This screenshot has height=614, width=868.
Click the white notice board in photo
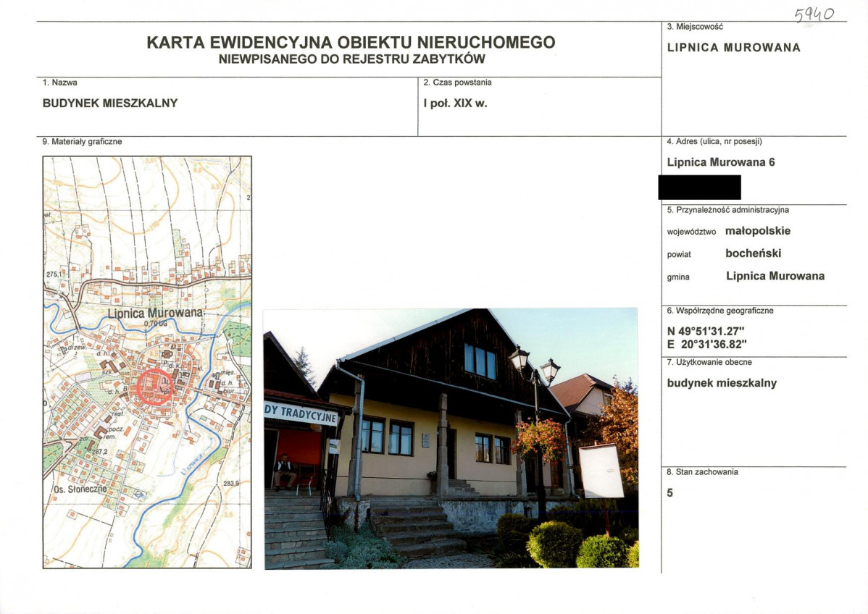pos(601,471)
